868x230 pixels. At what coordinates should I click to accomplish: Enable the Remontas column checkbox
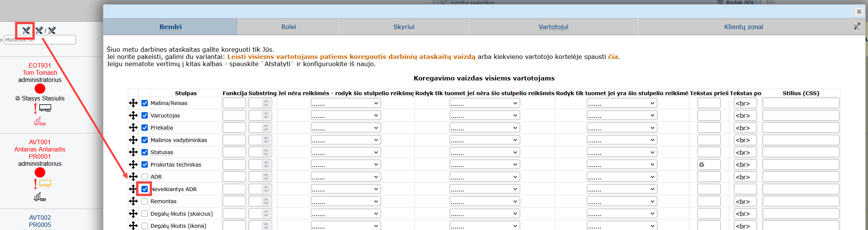click(145, 201)
